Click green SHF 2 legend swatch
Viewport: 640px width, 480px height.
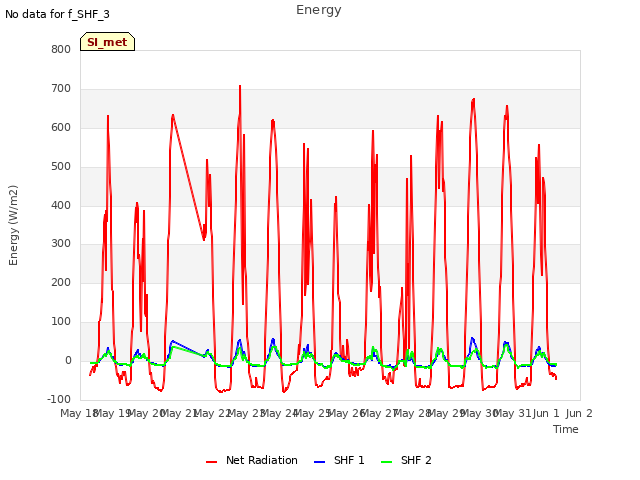tap(386, 462)
